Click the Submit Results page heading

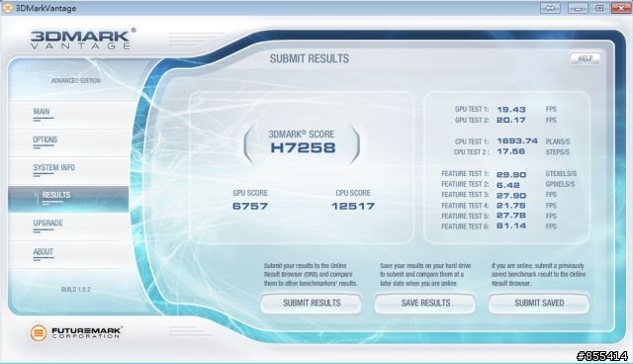point(310,59)
